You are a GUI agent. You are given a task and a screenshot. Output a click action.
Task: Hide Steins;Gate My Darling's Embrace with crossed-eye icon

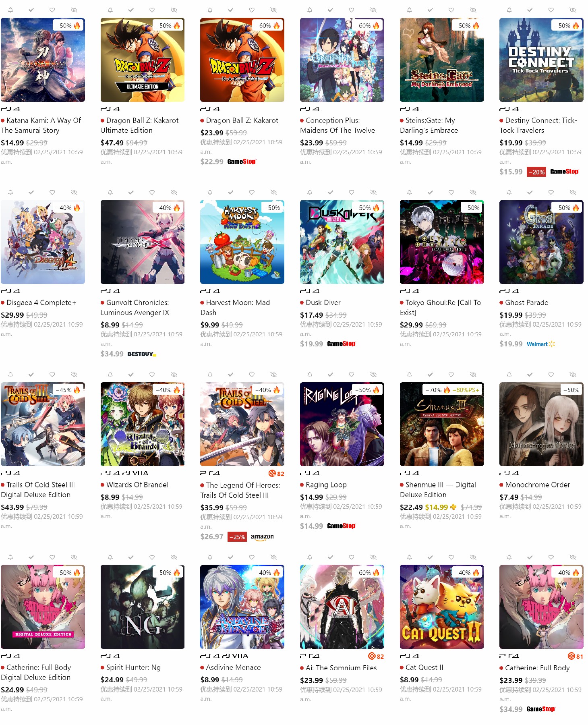[x=473, y=10]
